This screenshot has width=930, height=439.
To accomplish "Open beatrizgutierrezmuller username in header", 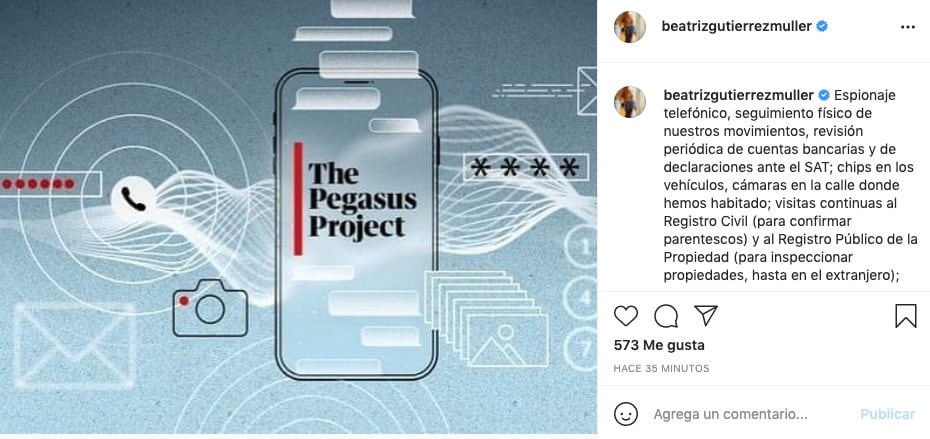I will (736, 26).
